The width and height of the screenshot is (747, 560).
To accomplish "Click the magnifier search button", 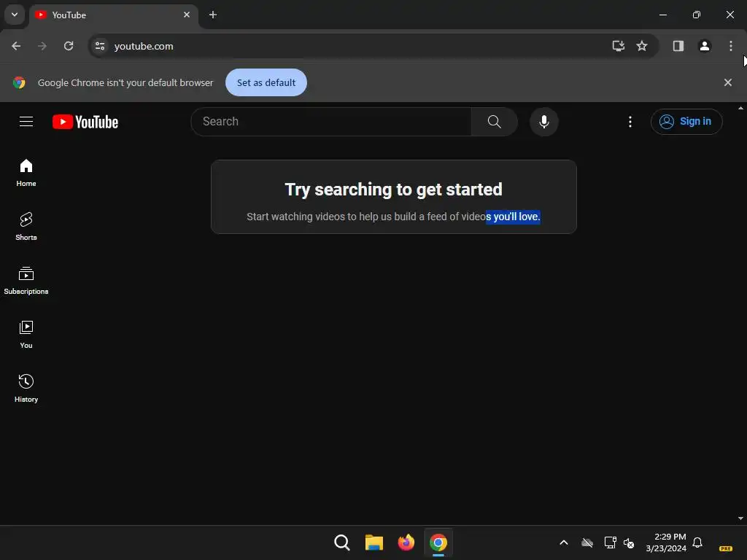I will 494,122.
